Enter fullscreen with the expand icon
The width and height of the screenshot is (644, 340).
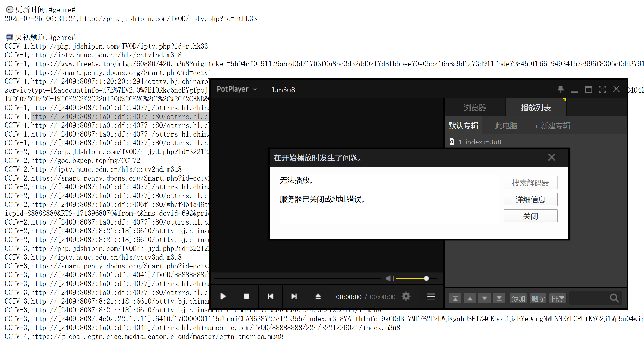point(603,89)
